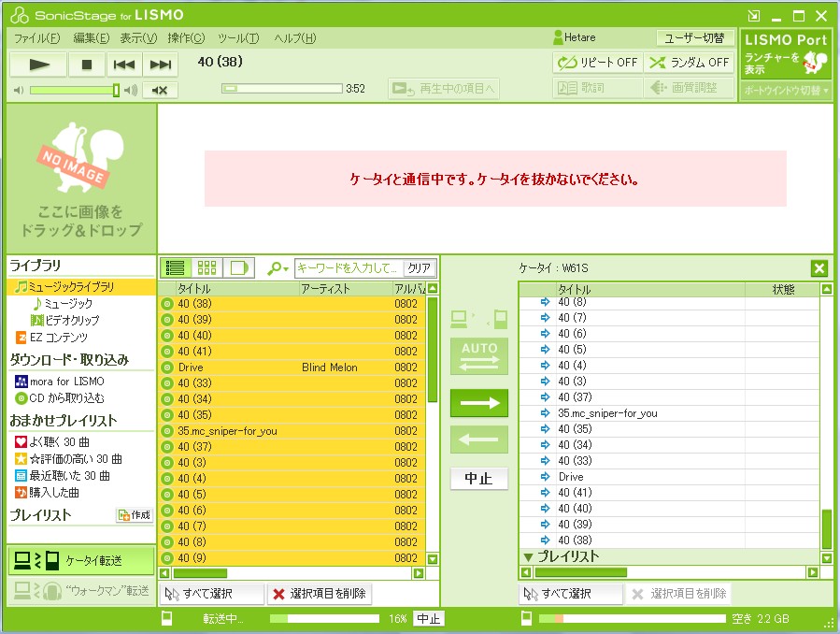Select library track Drive by Blind Melon
This screenshot has width=840, height=634.
tap(292, 367)
